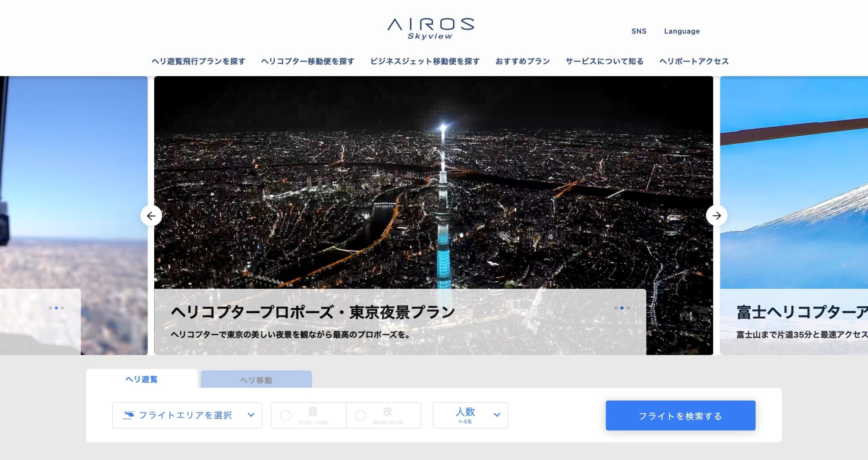
Task: Open the フライトエリアを選択 chevron
Action: coord(252,415)
